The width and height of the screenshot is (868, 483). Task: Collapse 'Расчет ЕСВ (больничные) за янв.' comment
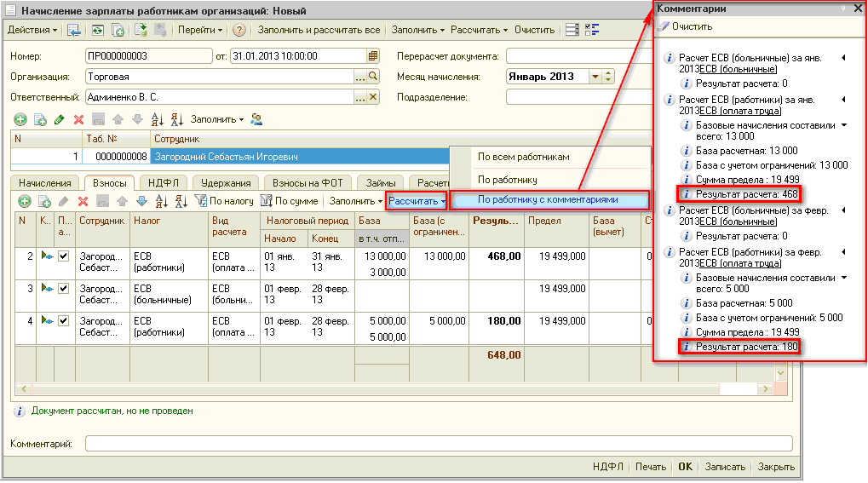843,58
